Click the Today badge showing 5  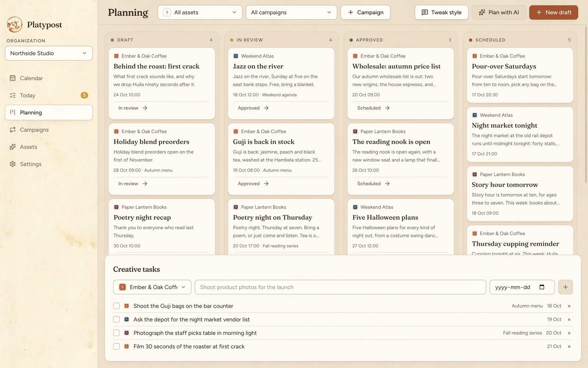(84, 95)
